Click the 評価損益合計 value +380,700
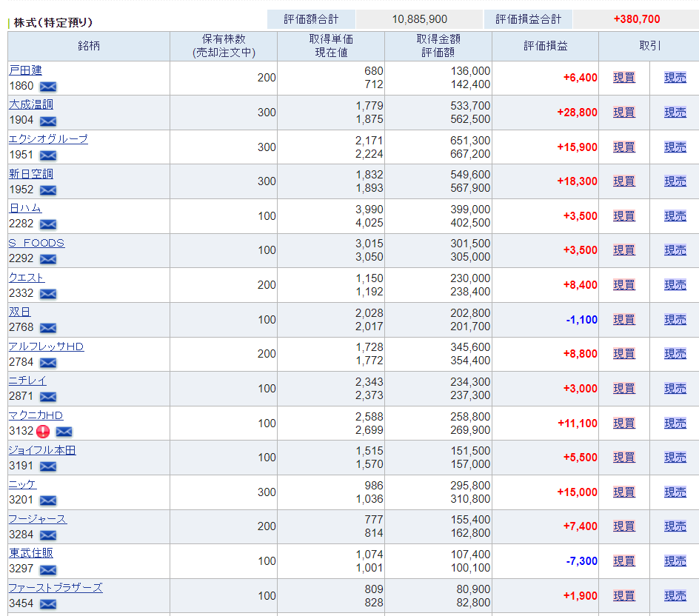This screenshot has height=616, width=699. click(637, 19)
